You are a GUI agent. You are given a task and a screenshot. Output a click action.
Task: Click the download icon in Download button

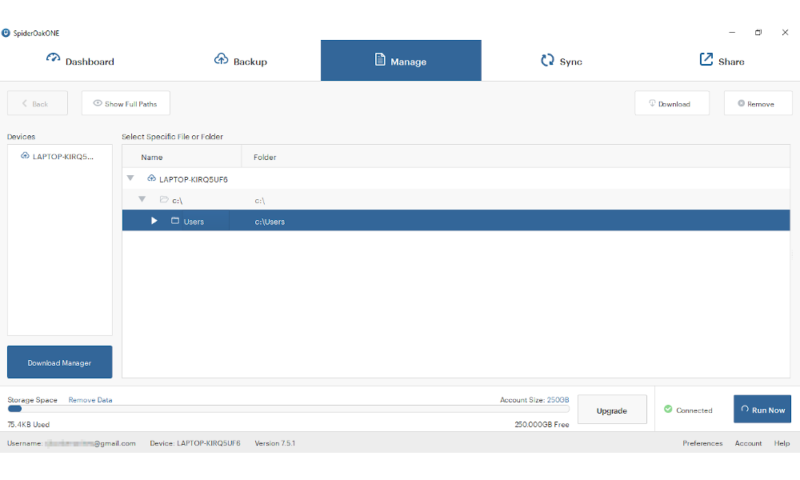(x=652, y=103)
